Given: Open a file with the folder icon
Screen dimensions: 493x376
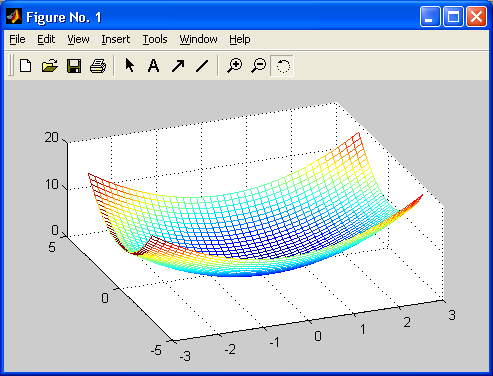Looking at the screenshot, I should 50,66.
